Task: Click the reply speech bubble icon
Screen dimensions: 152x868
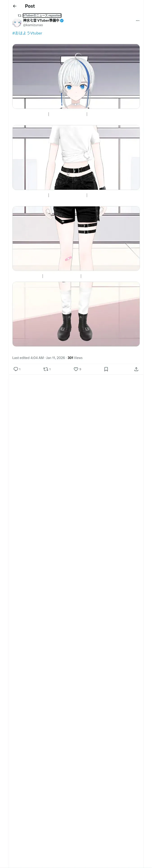Action: (x=16, y=369)
